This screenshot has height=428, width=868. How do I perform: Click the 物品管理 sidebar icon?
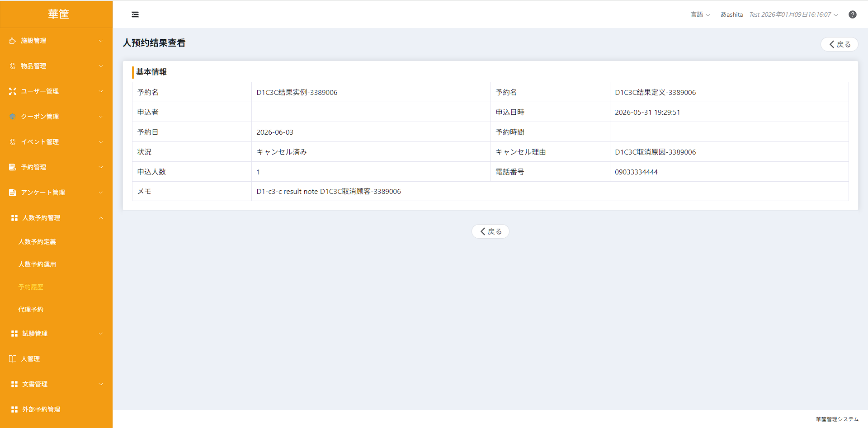coord(13,66)
